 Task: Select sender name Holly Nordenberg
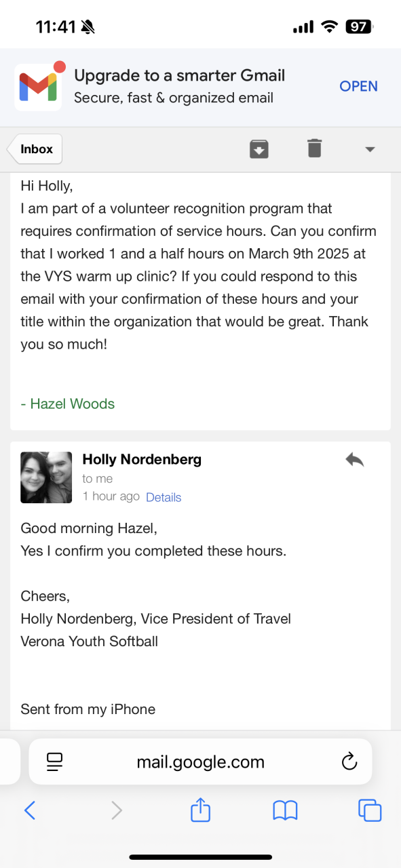tap(142, 459)
